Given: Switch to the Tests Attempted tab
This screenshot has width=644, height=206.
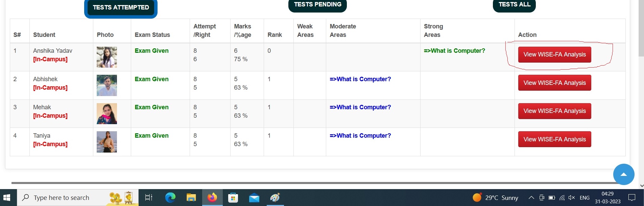Looking at the screenshot, I should [121, 7].
